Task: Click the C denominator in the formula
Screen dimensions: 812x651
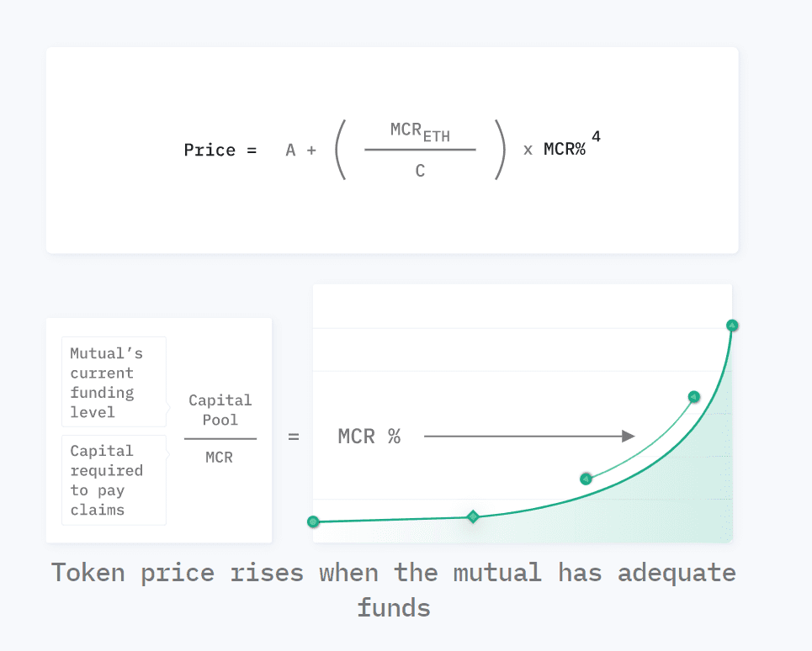Action: coord(420,170)
